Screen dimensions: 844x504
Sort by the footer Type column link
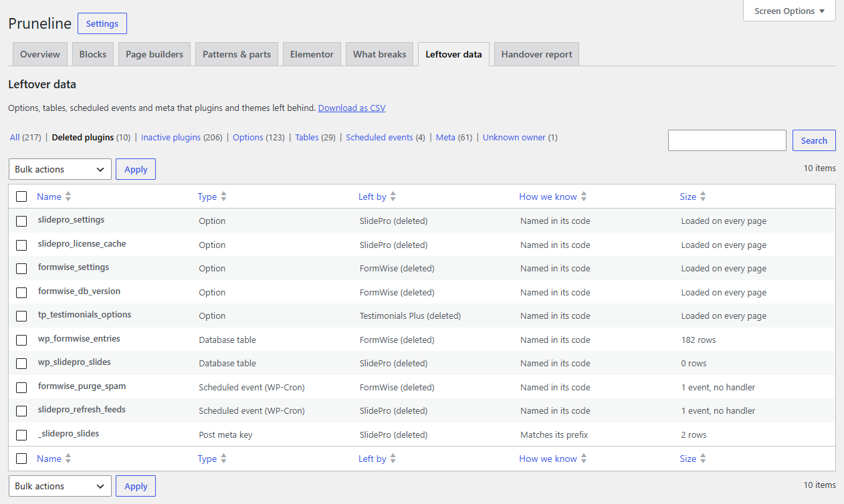pyautogui.click(x=207, y=459)
